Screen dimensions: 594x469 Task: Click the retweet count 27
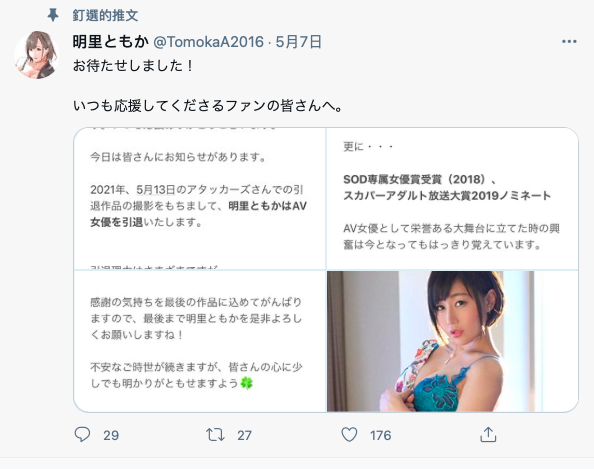click(x=244, y=435)
